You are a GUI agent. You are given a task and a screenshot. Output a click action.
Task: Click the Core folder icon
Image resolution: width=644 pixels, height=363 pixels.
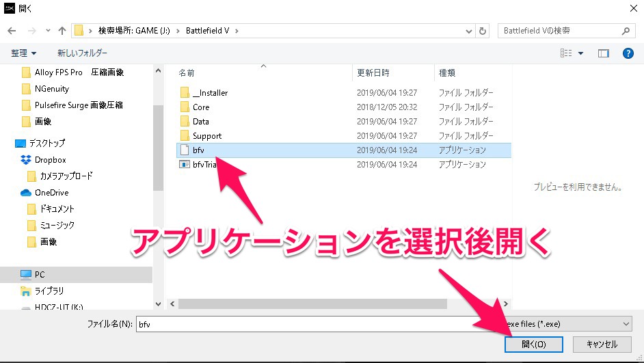pyautogui.click(x=185, y=107)
